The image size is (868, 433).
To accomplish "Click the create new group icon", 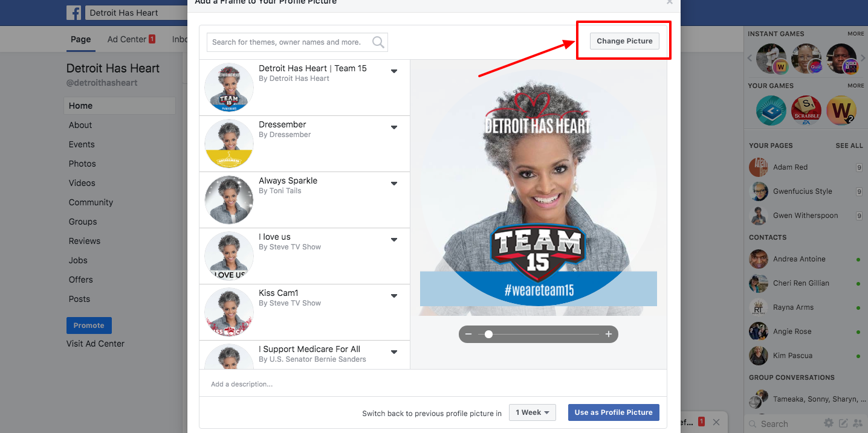I will click(858, 423).
